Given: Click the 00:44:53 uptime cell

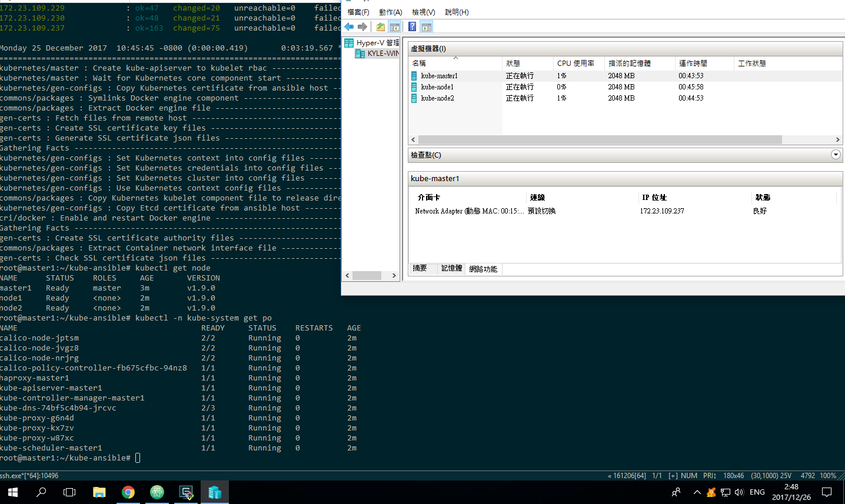Looking at the screenshot, I should (691, 98).
